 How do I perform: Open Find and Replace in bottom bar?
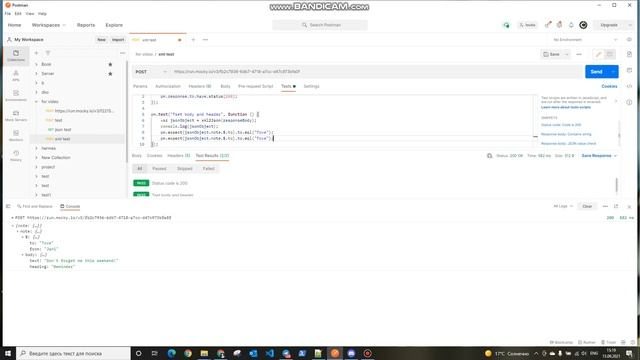pos(34,206)
